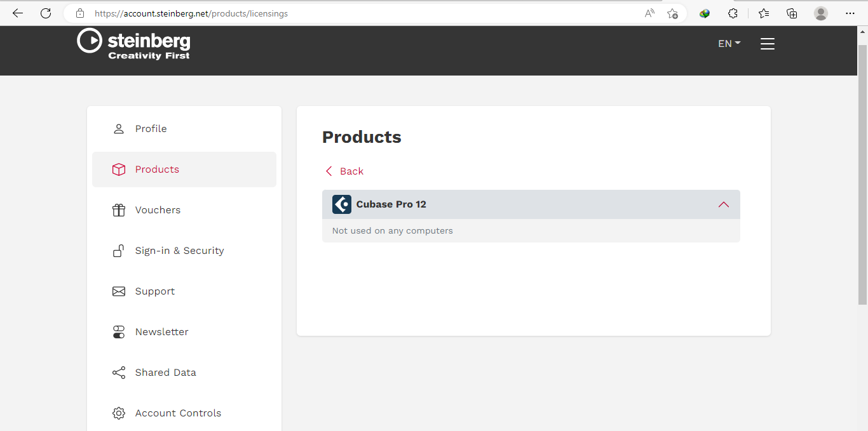Screen dimensions: 868x431
Task: Open the EN language dropdown
Action: (x=729, y=44)
